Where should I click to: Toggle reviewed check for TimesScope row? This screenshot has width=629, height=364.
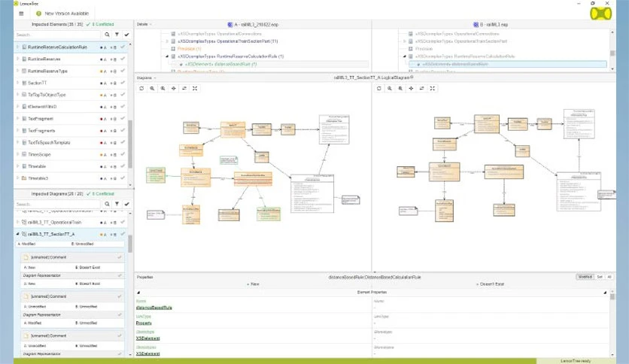(123, 154)
